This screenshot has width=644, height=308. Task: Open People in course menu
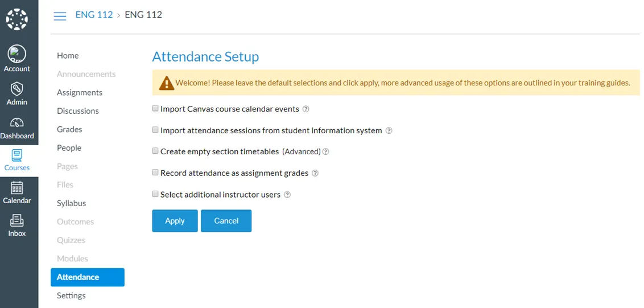point(69,148)
